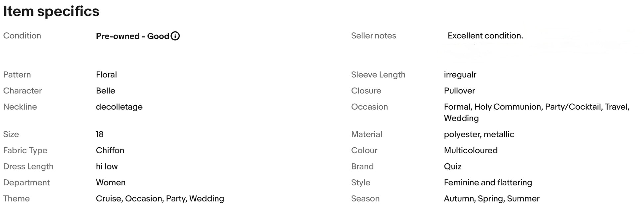Click the condition info icon

[175, 36]
